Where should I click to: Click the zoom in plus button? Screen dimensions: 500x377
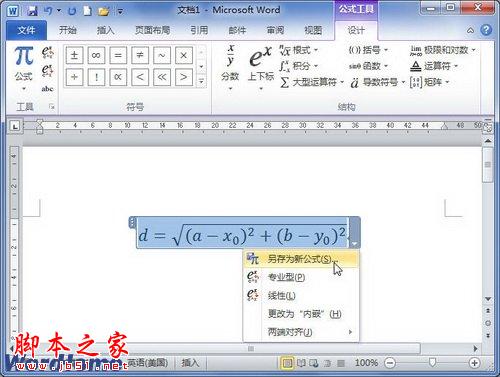474,363
